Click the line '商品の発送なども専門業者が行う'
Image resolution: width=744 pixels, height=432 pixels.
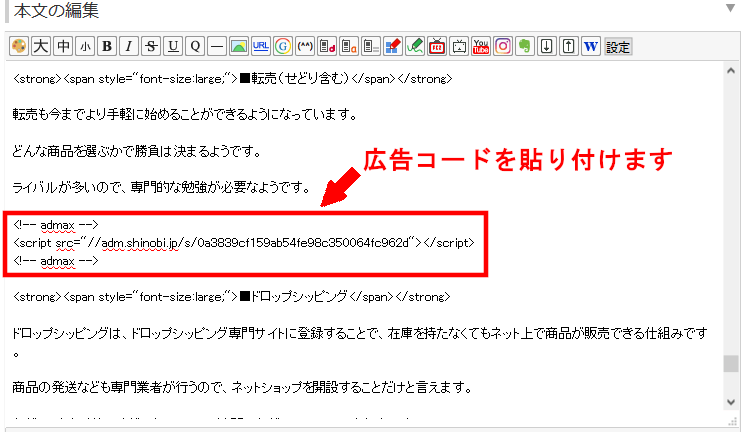pos(242,387)
